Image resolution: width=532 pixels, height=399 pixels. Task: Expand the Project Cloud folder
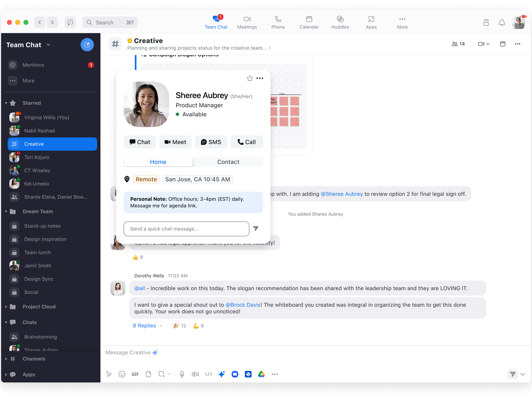pos(6,306)
